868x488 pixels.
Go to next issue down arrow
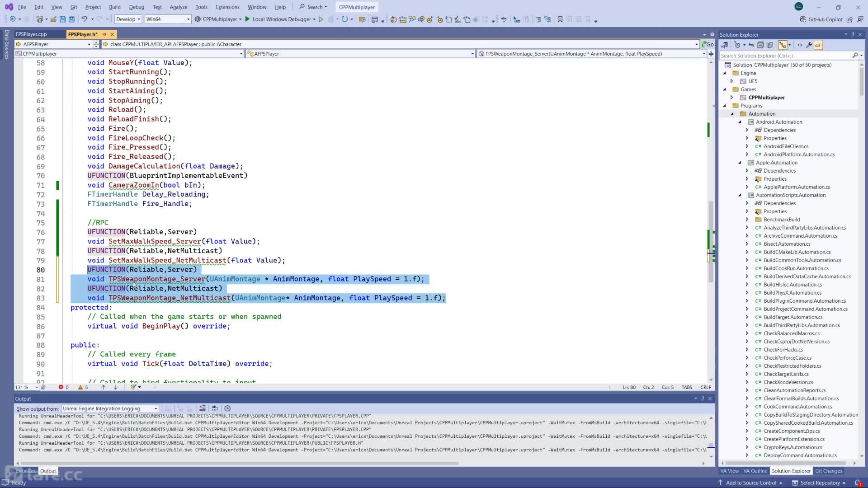pos(116,387)
